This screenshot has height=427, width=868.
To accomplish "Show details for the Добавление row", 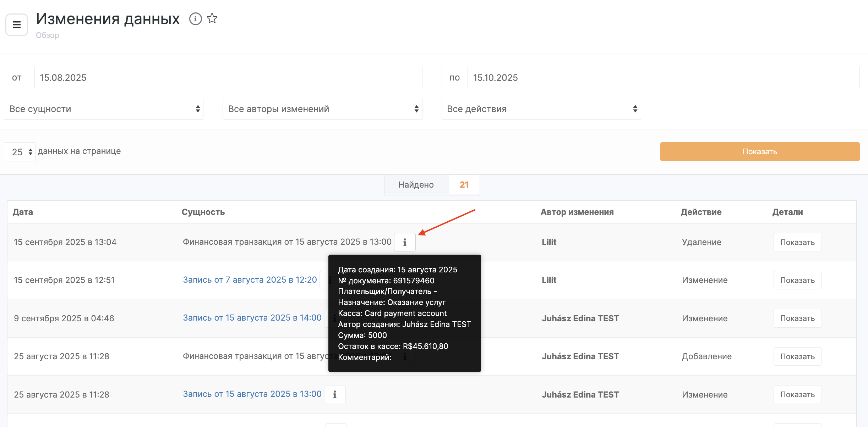I will 797,356.
